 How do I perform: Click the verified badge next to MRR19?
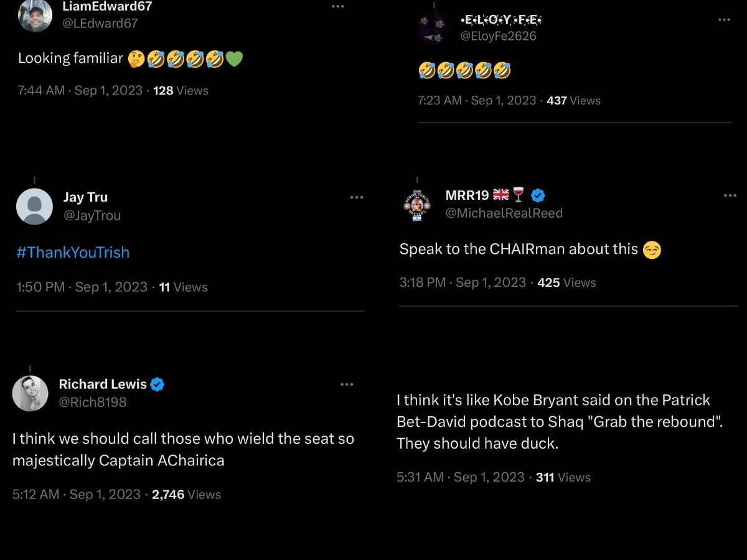(538, 195)
